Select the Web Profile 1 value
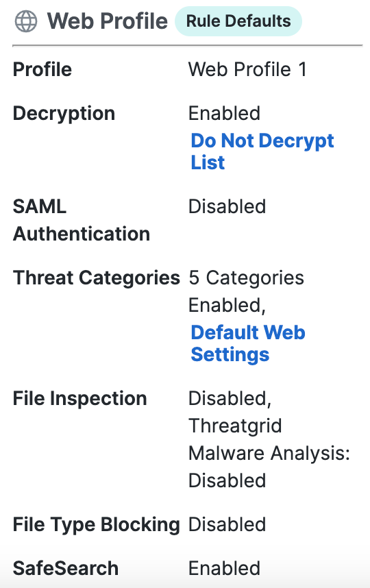 click(x=247, y=69)
